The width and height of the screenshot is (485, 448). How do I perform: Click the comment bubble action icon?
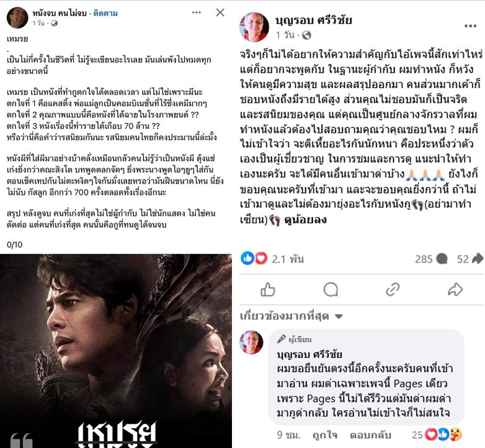click(331, 290)
